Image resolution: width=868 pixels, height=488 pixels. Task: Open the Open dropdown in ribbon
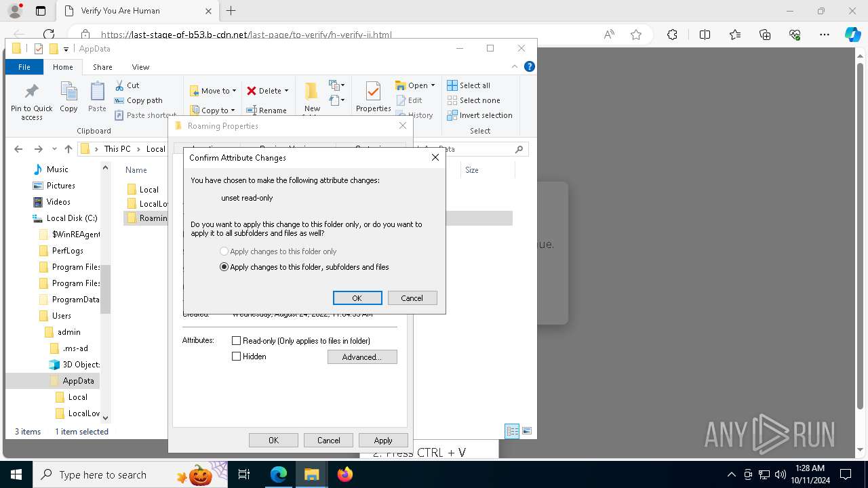click(x=415, y=85)
